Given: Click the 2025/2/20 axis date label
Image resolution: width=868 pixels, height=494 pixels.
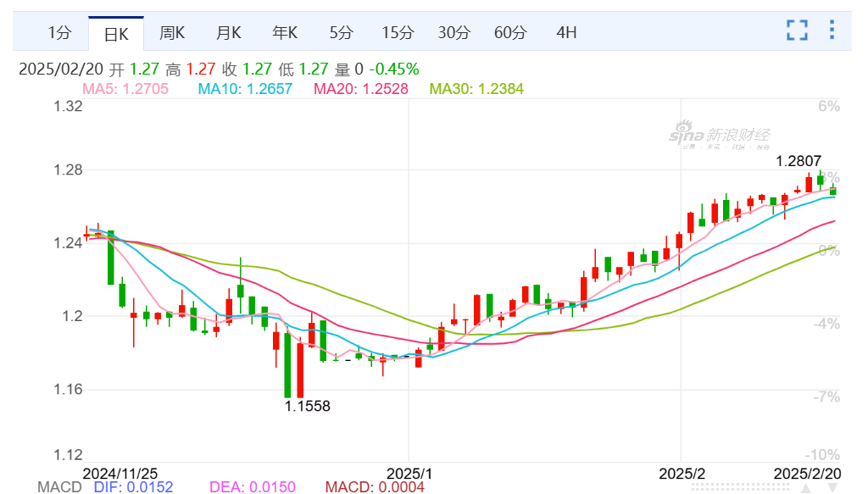Looking at the screenshot, I should (807, 474).
